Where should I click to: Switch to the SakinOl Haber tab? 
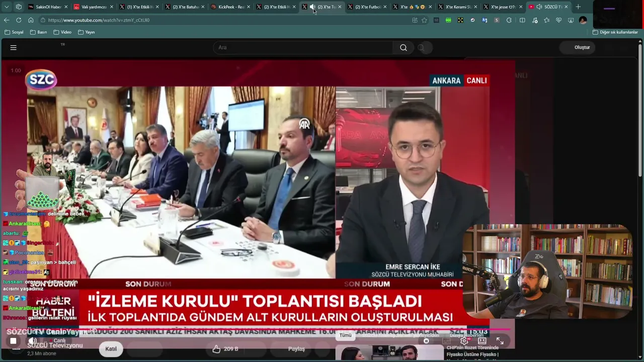click(46, 7)
